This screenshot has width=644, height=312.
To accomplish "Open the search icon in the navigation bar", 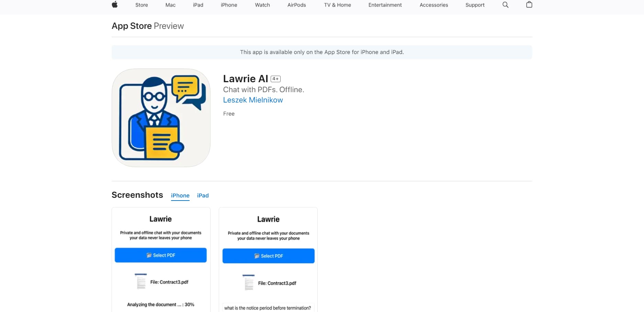I will point(505,5).
